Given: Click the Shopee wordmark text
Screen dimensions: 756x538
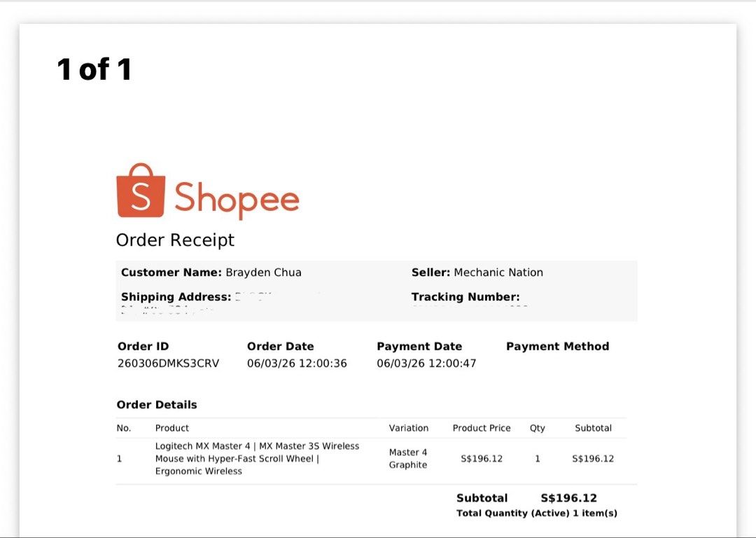Looking at the screenshot, I should tap(237, 198).
